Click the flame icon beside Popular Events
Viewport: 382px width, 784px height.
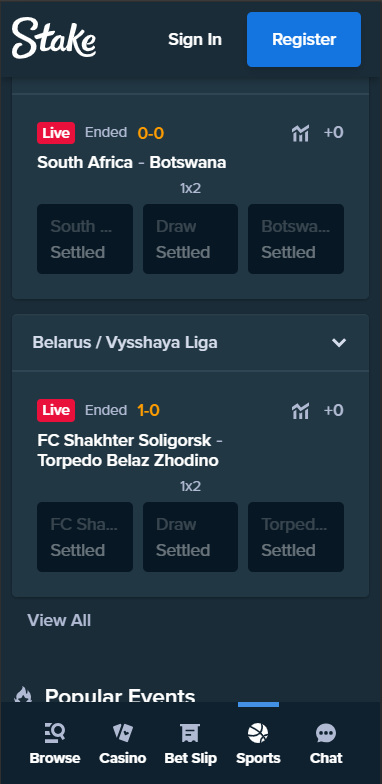(x=23, y=694)
